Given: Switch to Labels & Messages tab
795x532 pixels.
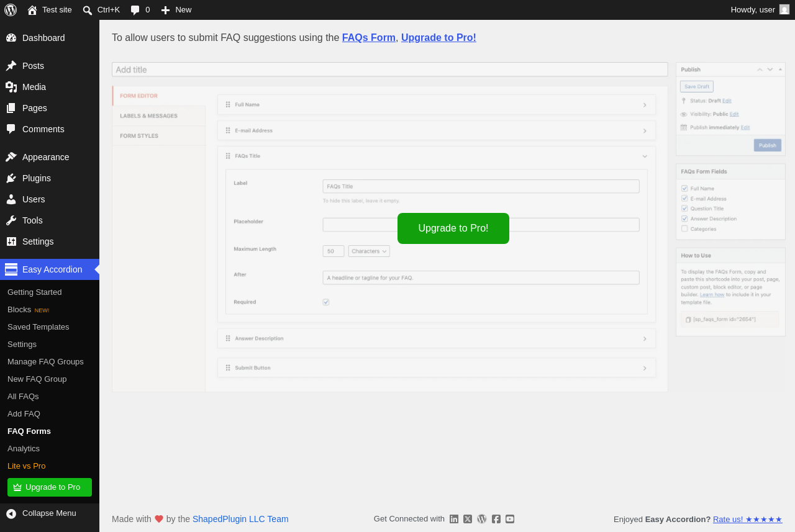Looking at the screenshot, I should (x=159, y=116).
